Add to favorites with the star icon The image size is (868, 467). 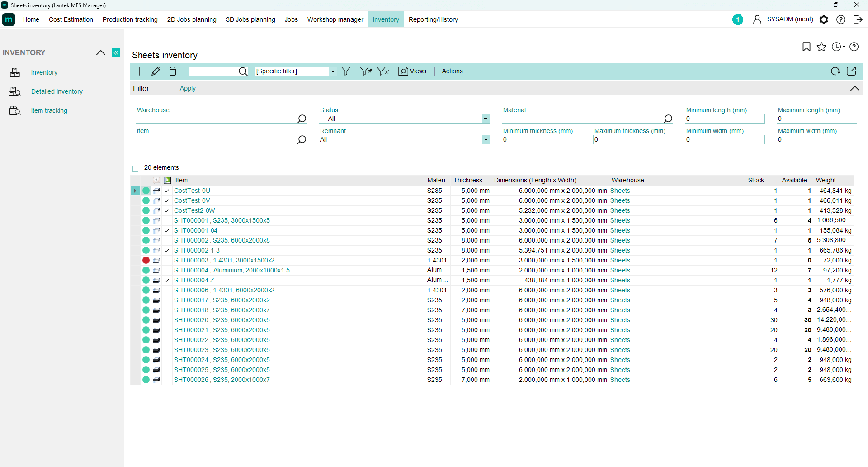821,47
